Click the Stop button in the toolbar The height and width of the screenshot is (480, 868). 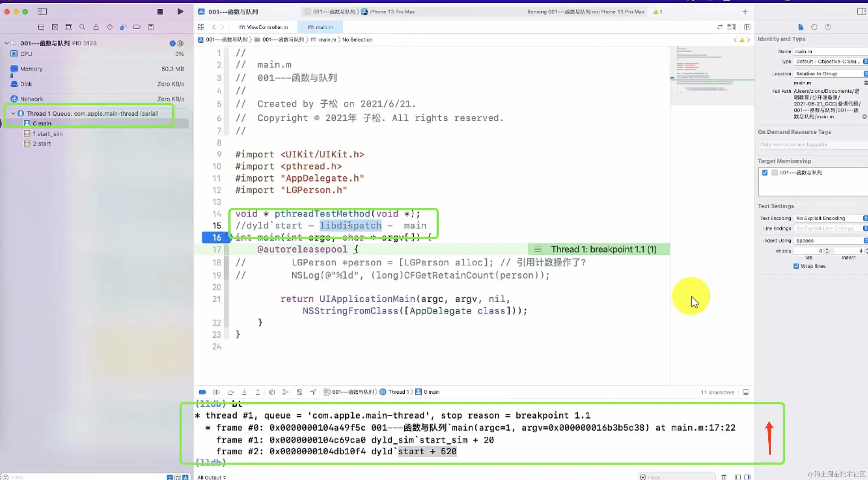click(x=160, y=12)
